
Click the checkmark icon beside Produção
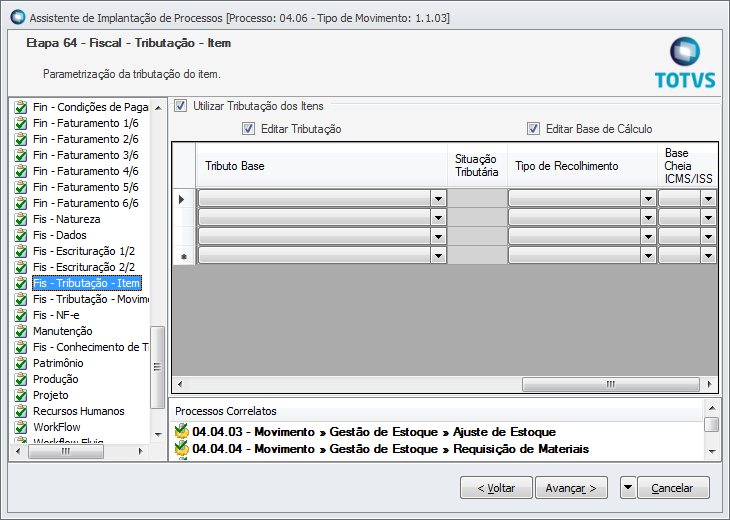pyautogui.click(x=20, y=379)
